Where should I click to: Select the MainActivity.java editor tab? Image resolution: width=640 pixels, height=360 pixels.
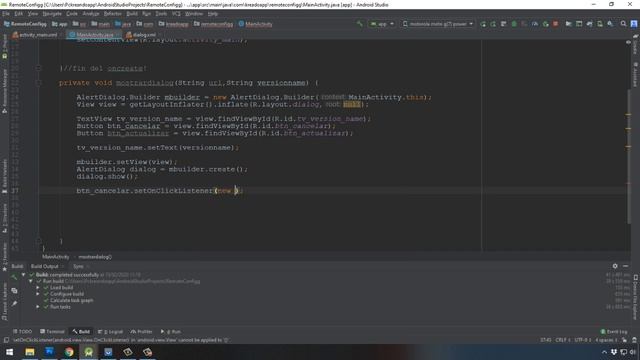[x=94, y=35]
